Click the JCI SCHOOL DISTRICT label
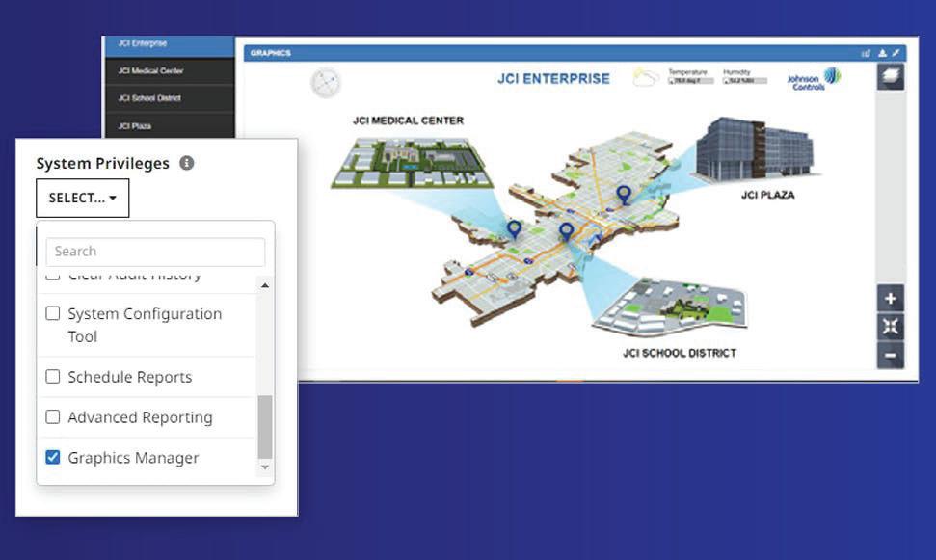This screenshot has width=936, height=560. pos(680,353)
